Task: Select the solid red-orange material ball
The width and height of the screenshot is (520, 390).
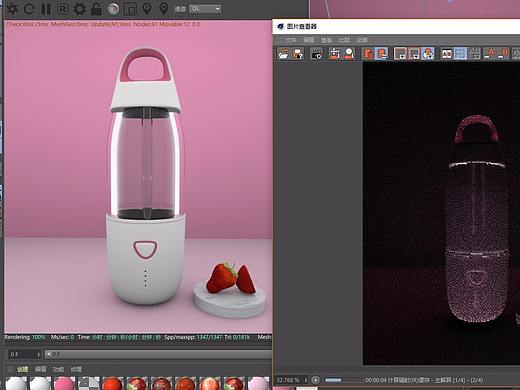Action: coord(113,384)
